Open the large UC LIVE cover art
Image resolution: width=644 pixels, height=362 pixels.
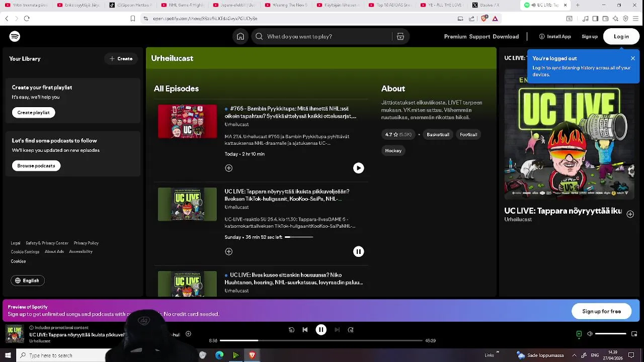(x=569, y=135)
